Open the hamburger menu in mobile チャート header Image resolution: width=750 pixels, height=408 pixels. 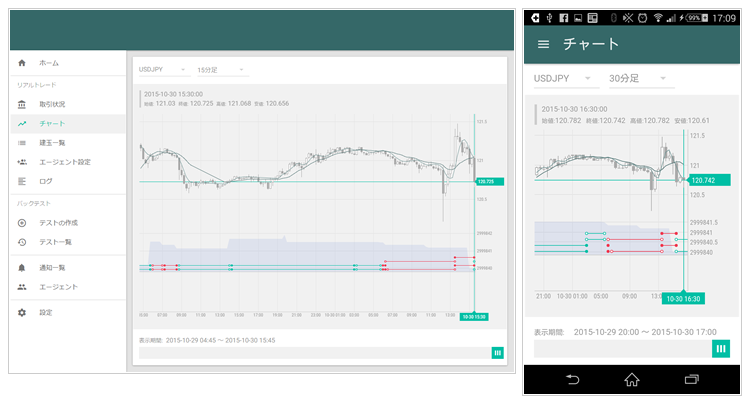543,44
